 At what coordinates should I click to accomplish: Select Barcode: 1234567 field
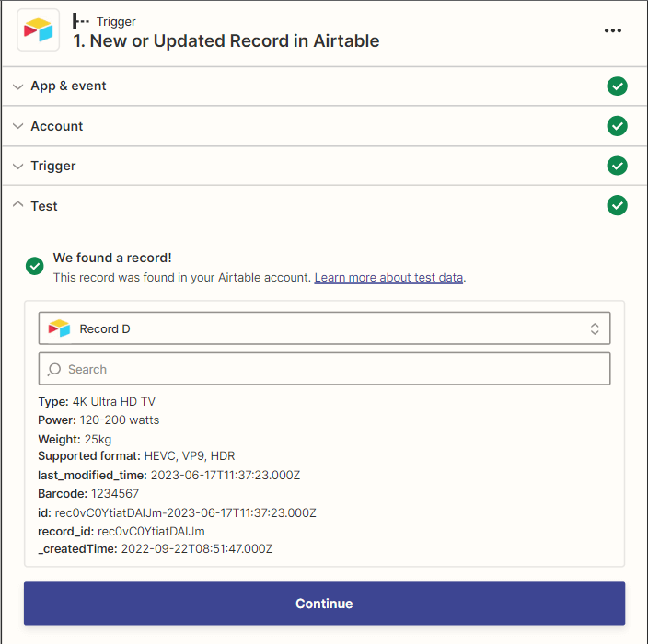point(88,494)
